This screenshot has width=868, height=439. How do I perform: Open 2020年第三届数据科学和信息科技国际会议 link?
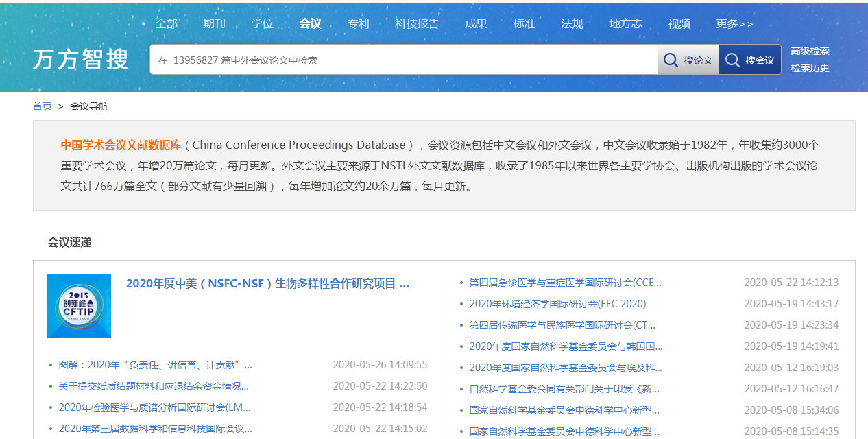[x=156, y=429]
